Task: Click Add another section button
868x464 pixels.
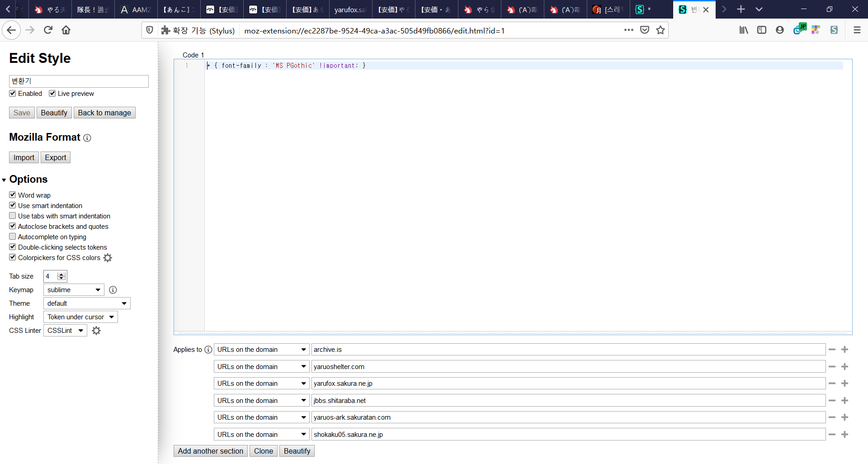Action: [210, 451]
